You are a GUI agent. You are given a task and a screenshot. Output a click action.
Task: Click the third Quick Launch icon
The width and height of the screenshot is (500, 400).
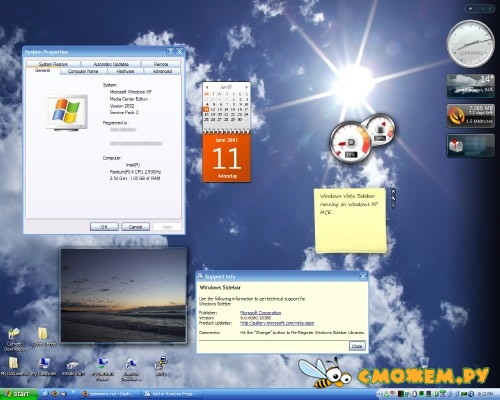pos(63,394)
